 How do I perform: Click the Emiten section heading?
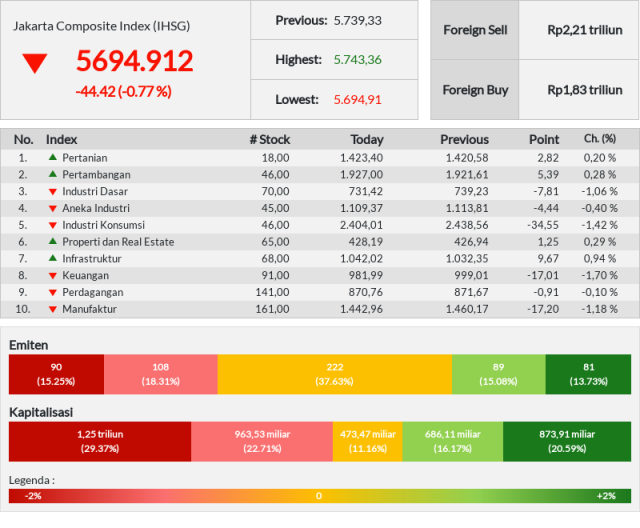coord(29,345)
